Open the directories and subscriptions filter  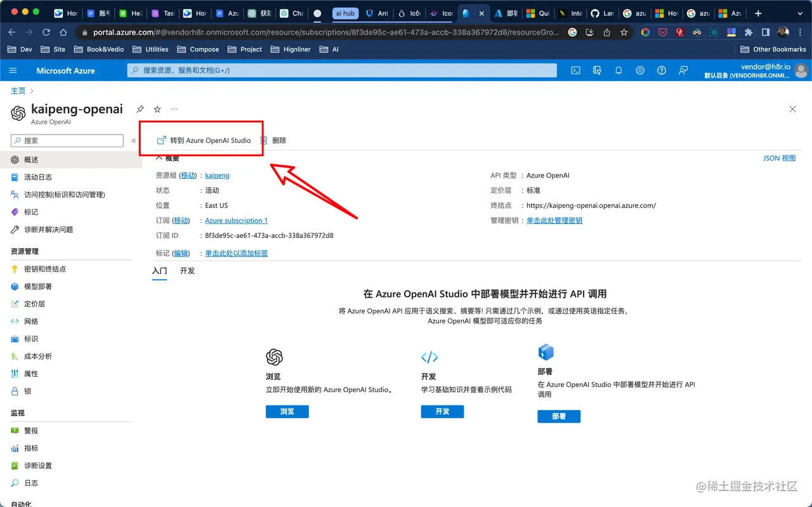(x=597, y=70)
